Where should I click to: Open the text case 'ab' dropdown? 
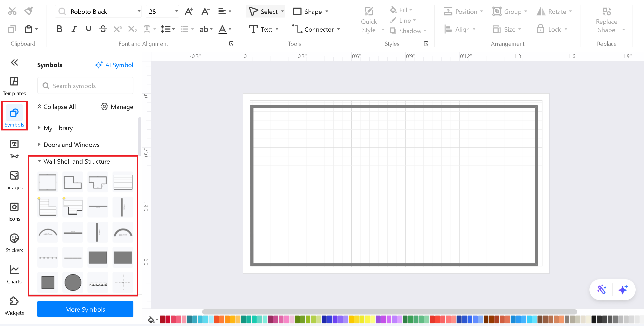(x=206, y=29)
